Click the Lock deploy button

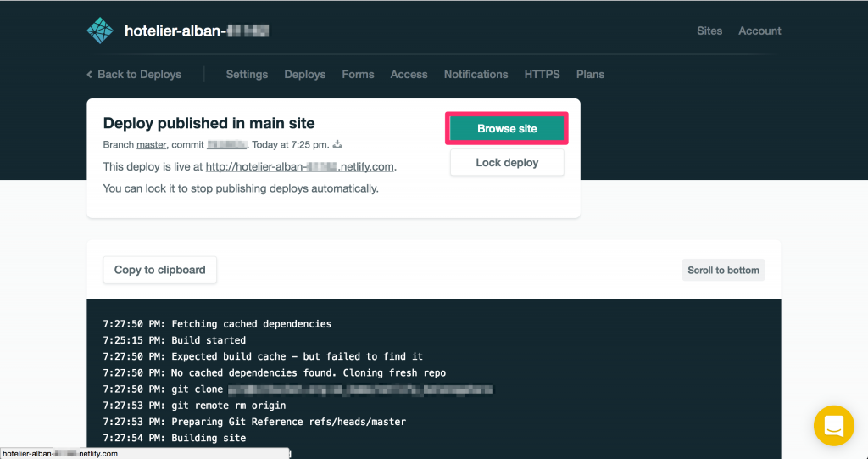(x=507, y=162)
